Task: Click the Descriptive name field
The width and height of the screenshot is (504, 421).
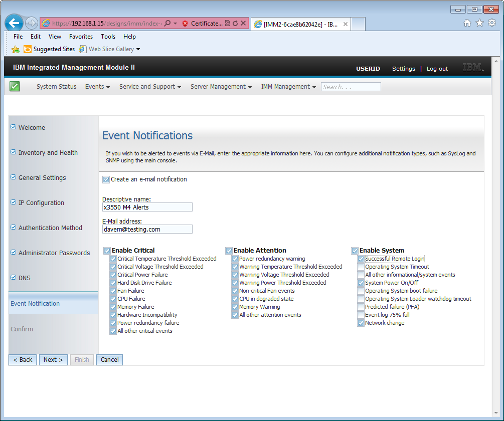Action: (x=147, y=207)
